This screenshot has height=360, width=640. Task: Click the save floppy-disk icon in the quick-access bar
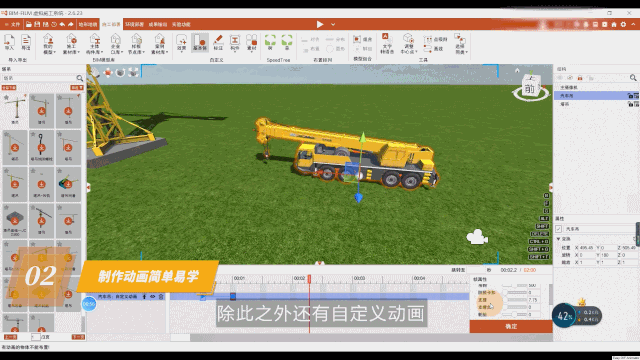[37, 24]
